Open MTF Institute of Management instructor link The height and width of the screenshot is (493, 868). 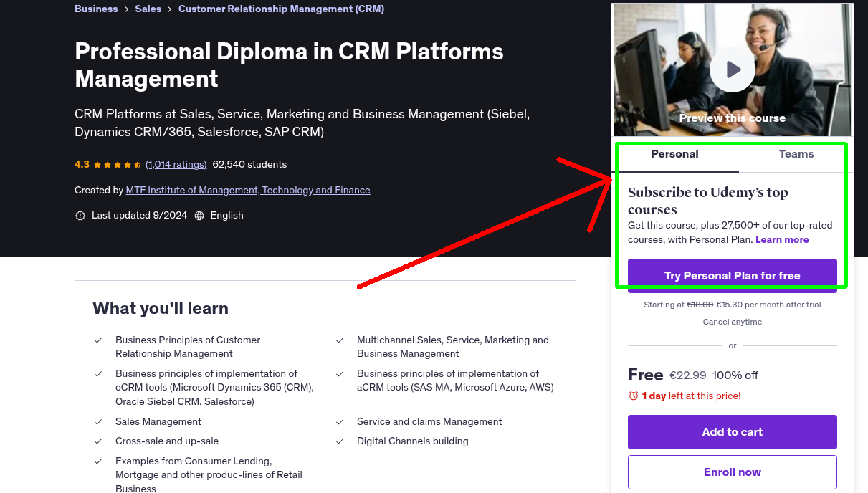248,190
